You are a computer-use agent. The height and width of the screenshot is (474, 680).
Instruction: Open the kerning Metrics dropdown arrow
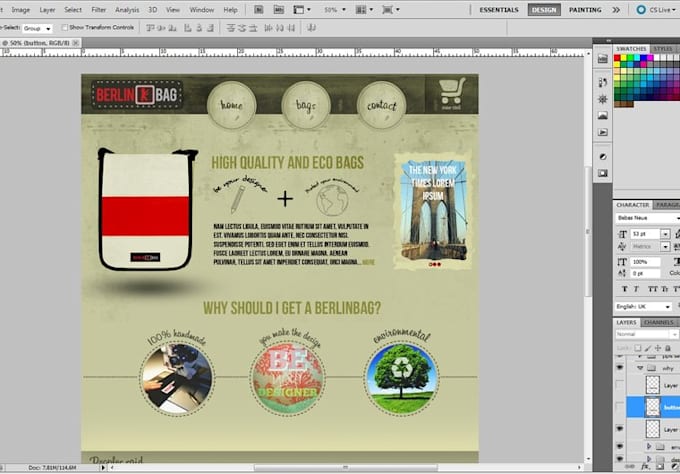(665, 247)
